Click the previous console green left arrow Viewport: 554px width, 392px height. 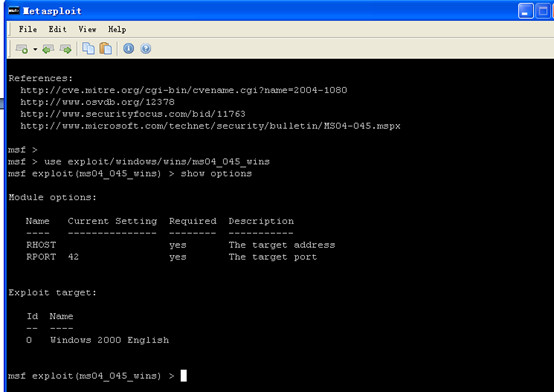click(x=48, y=49)
